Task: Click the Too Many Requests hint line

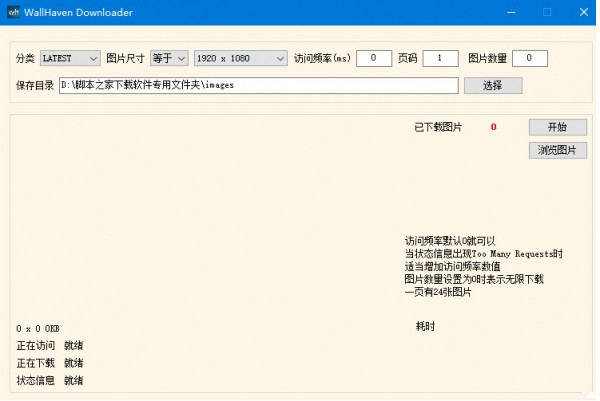Action: 484,254
